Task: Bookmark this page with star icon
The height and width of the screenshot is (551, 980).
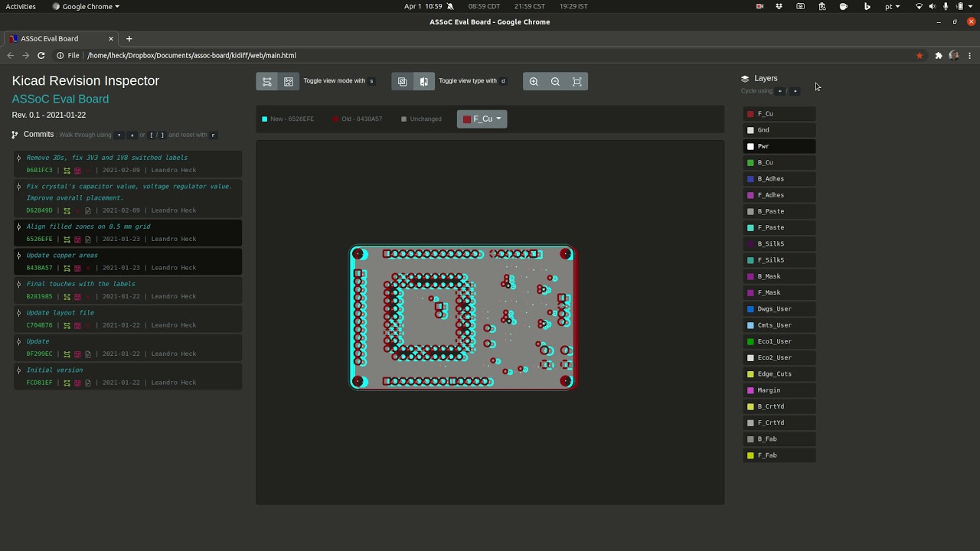Action: [x=920, y=55]
